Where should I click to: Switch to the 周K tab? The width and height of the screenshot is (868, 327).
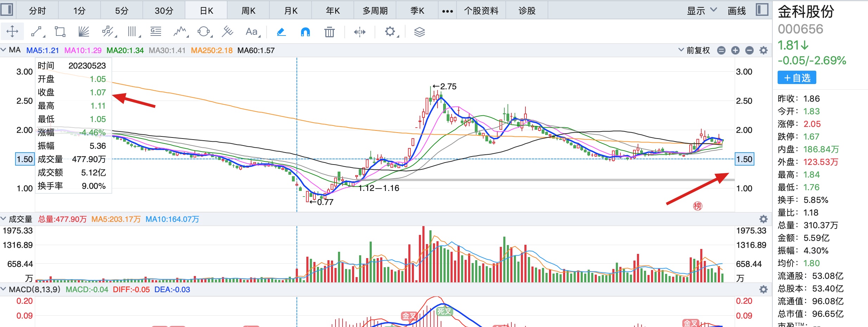pyautogui.click(x=248, y=11)
